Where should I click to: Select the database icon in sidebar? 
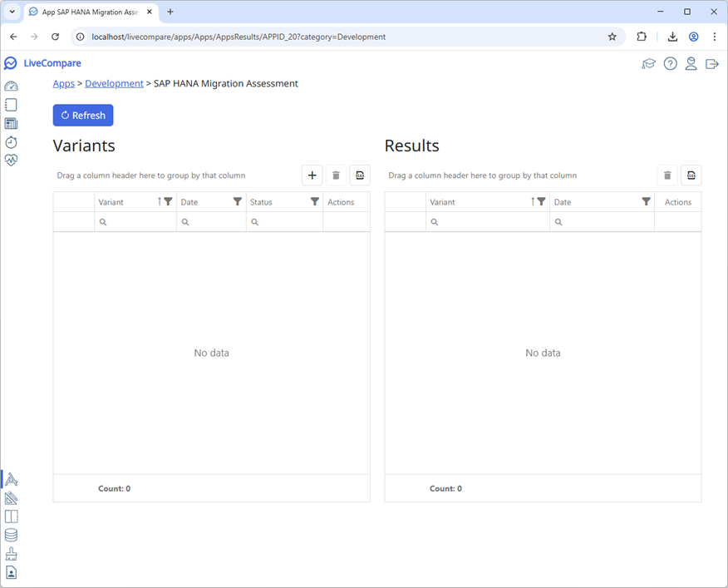(11, 536)
